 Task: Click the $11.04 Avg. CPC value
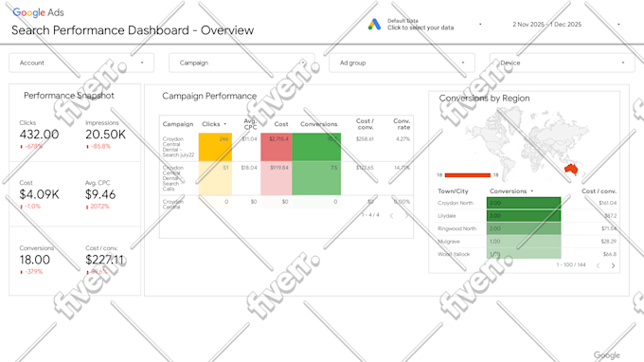click(249, 139)
